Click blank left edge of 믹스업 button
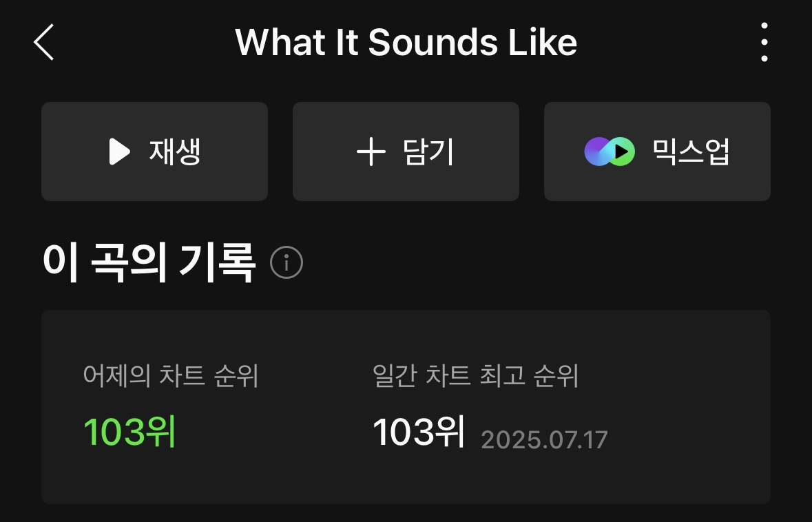Viewport: 812px width, 522px height. click(562, 152)
